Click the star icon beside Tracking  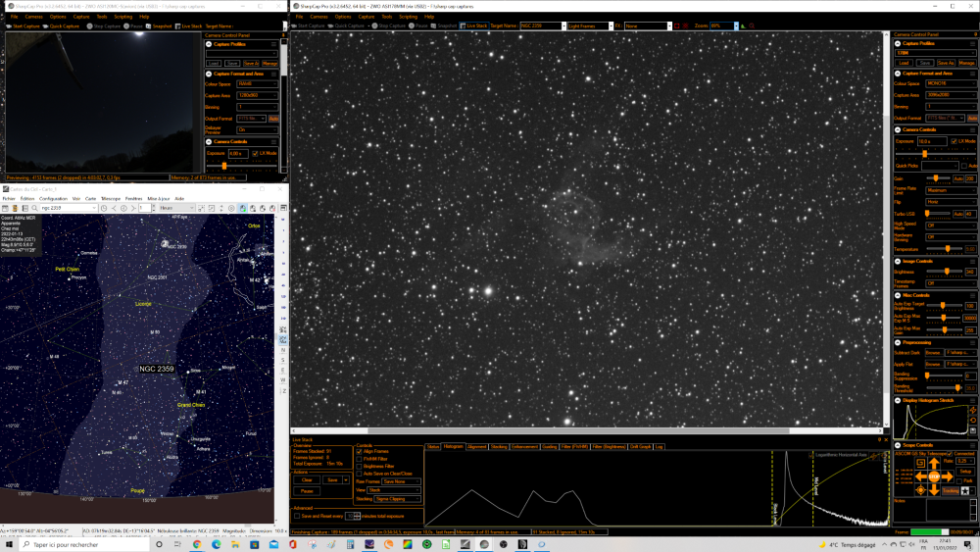point(965,491)
